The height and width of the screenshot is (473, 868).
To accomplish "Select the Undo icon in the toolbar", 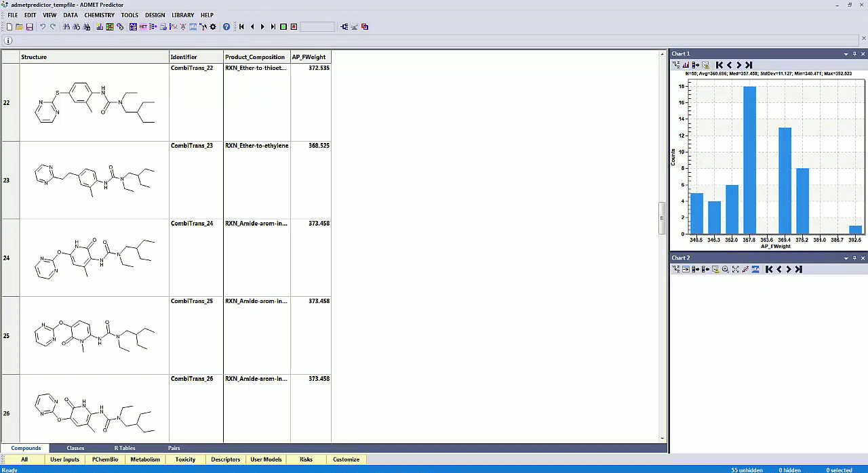I will tap(43, 26).
